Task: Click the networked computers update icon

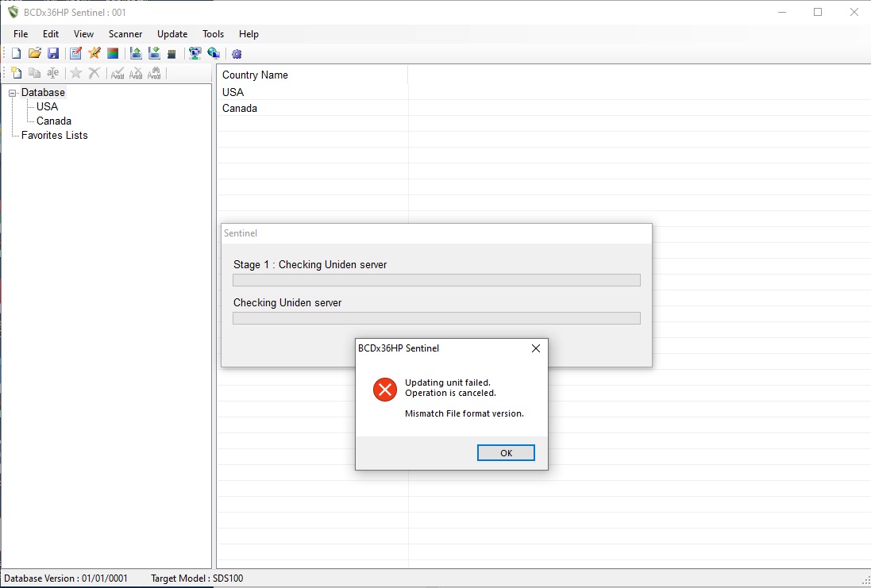Action: (195, 53)
